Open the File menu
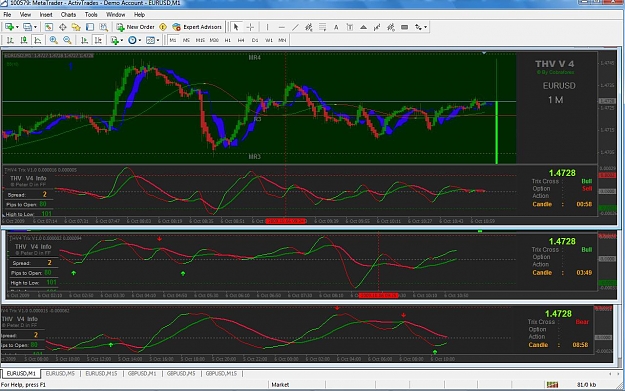This screenshot has width=625, height=391. (x=7, y=14)
